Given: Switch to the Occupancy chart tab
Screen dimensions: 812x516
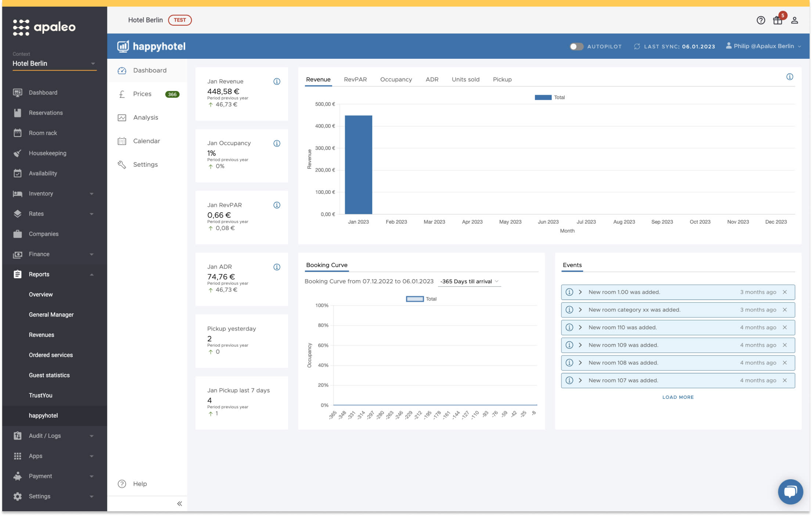Looking at the screenshot, I should (x=396, y=79).
